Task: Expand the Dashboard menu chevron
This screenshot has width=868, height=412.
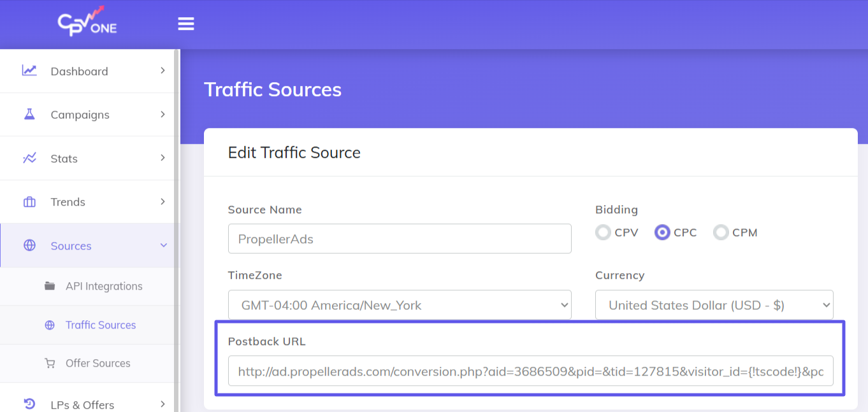Action: (163, 71)
